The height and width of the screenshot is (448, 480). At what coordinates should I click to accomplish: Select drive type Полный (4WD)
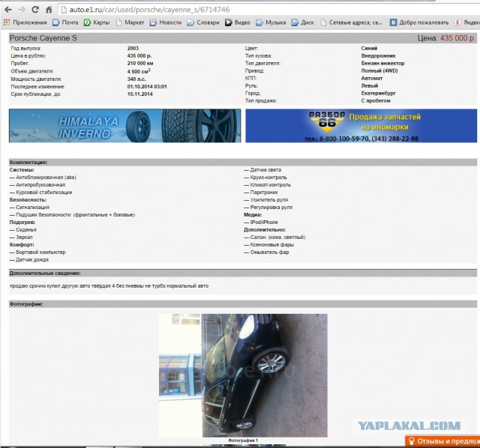click(379, 70)
